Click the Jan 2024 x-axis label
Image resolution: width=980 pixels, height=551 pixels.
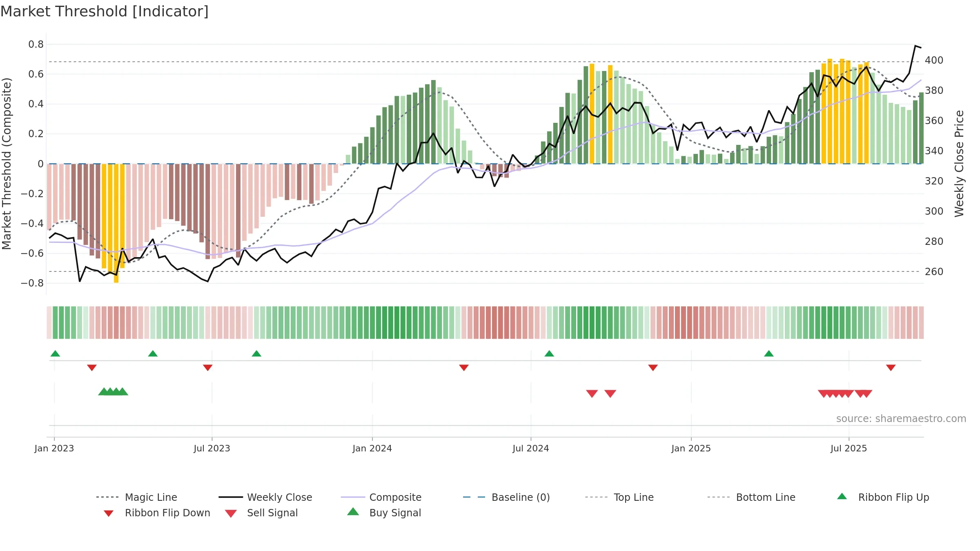[372, 448]
